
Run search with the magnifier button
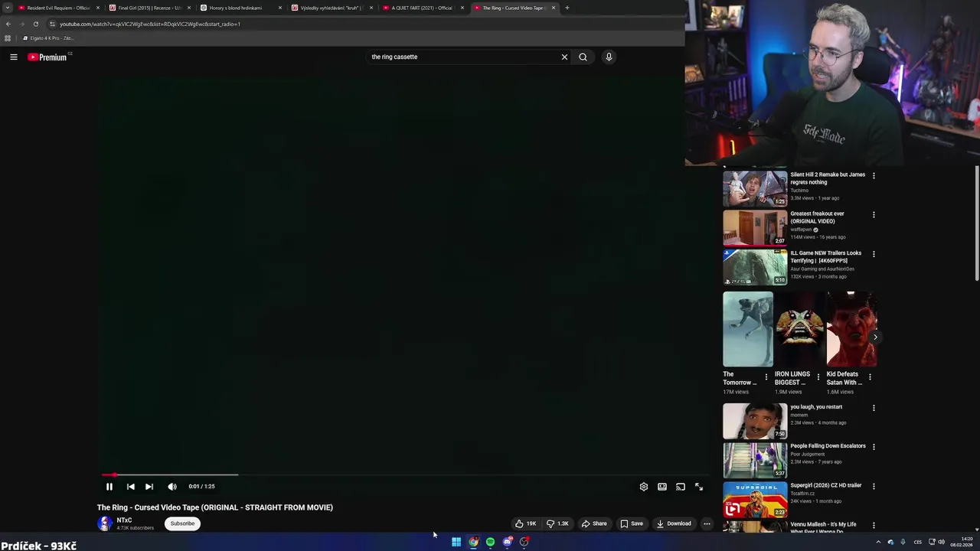[583, 57]
